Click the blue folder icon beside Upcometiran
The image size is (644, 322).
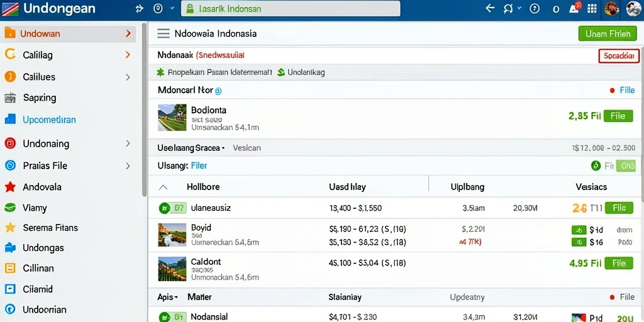[x=10, y=119]
